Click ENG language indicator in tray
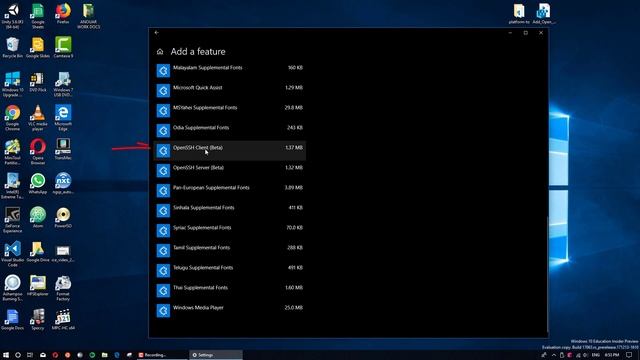The width and height of the screenshot is (640, 360). coord(596,355)
